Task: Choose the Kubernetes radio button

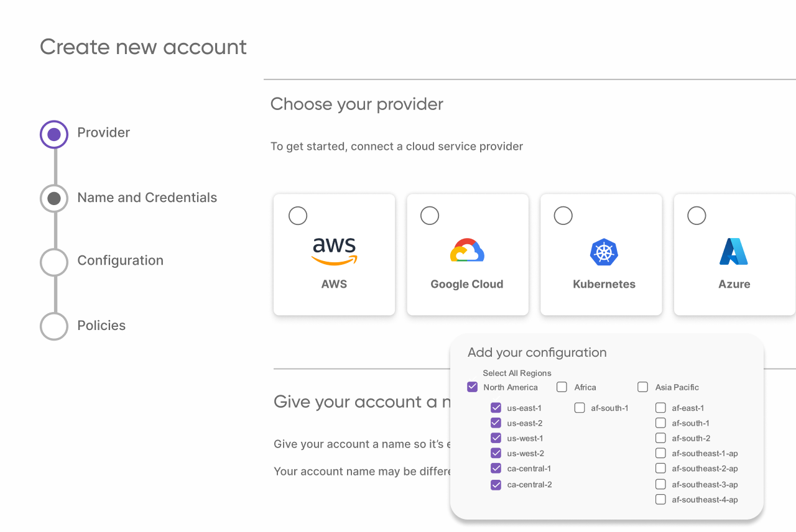Action: pos(563,216)
